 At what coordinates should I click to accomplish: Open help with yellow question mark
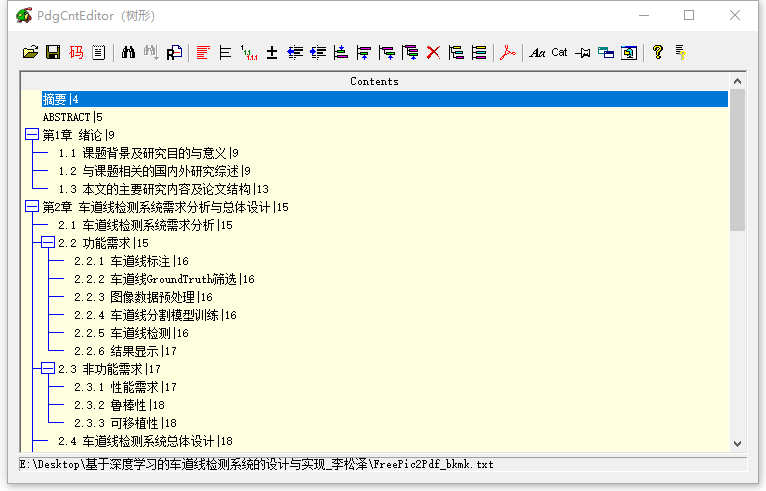point(658,52)
